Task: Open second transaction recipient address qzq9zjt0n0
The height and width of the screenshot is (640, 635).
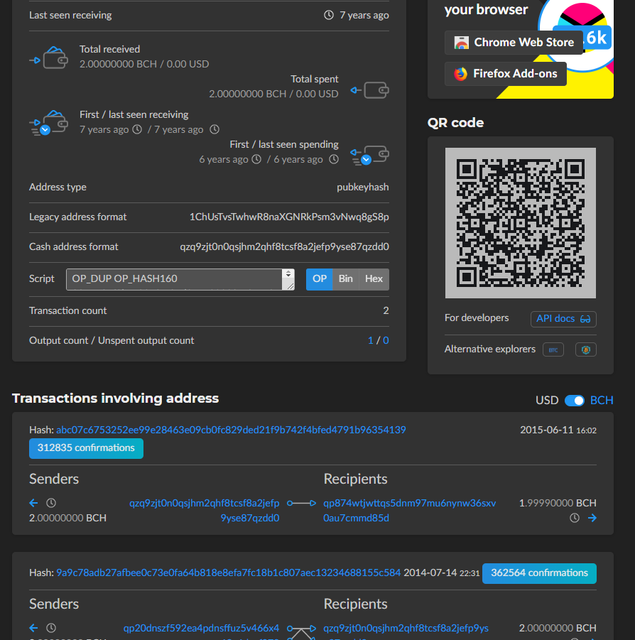Action: click(406, 631)
